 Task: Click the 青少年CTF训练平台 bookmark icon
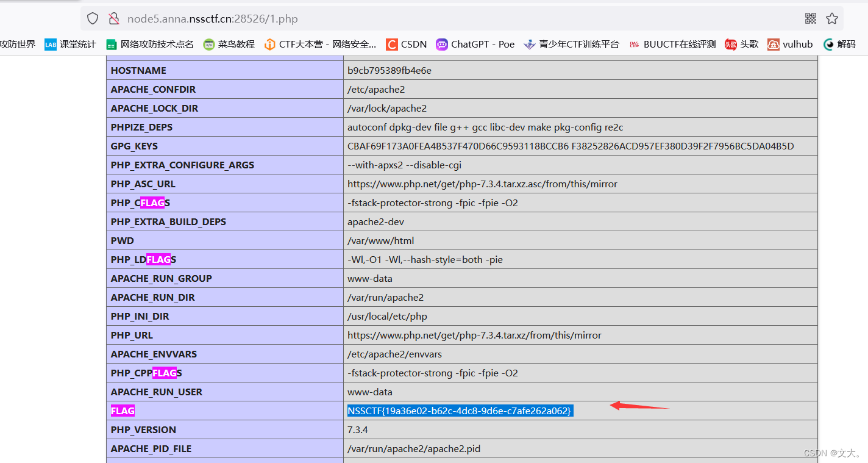pyautogui.click(x=528, y=44)
